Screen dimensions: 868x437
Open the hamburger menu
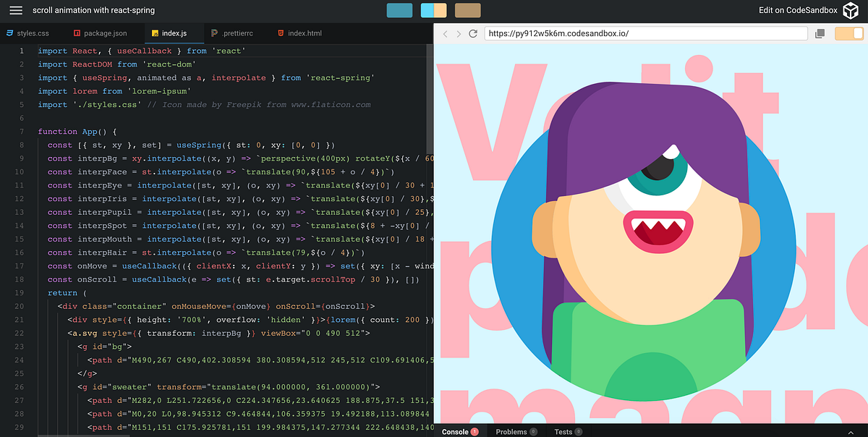[16, 10]
